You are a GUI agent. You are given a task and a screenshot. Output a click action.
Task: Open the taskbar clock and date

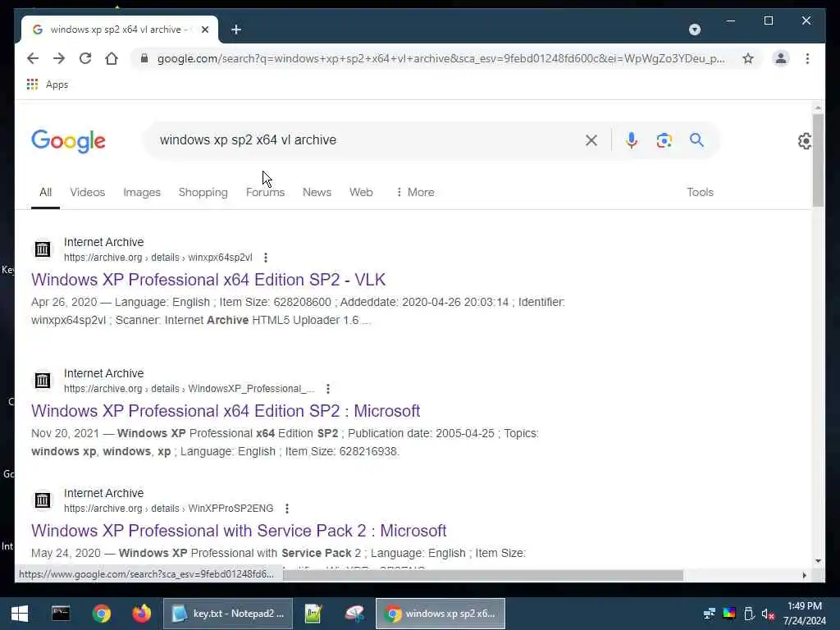pos(804,614)
